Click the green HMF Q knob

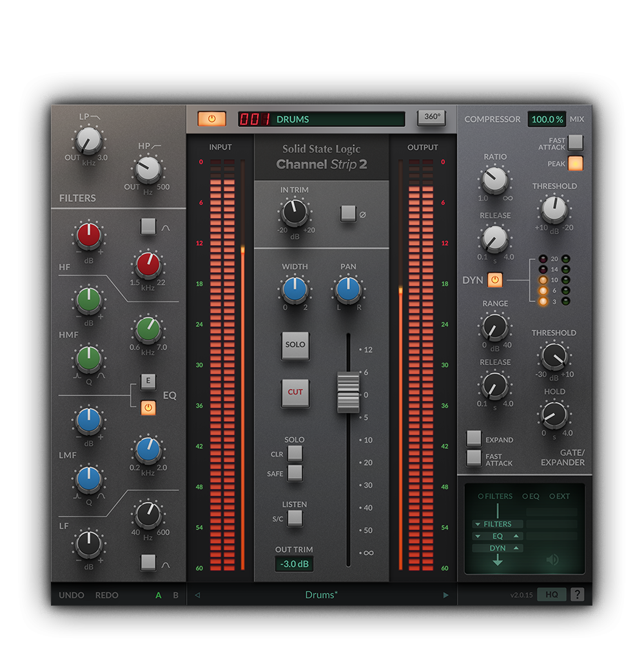click(x=88, y=358)
